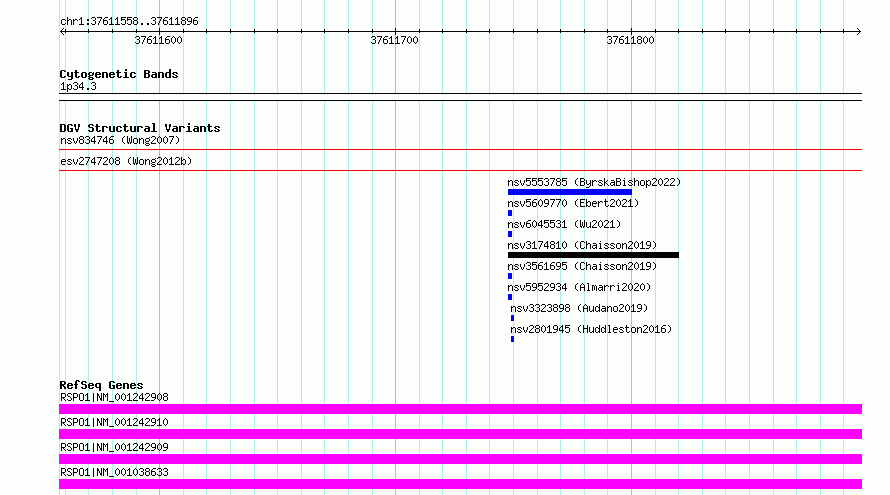Click the blue mark under nsv2801945
This screenshot has height=495, width=890.
[x=512, y=339]
